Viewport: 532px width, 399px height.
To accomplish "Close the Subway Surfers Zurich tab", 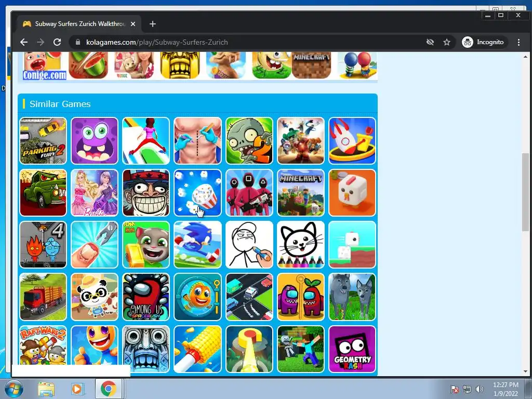I will [133, 24].
